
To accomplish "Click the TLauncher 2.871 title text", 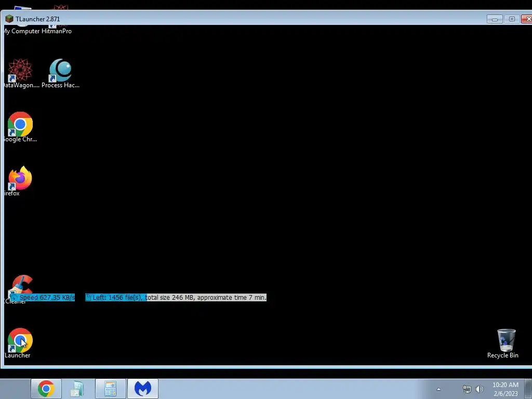I will tap(37, 19).
